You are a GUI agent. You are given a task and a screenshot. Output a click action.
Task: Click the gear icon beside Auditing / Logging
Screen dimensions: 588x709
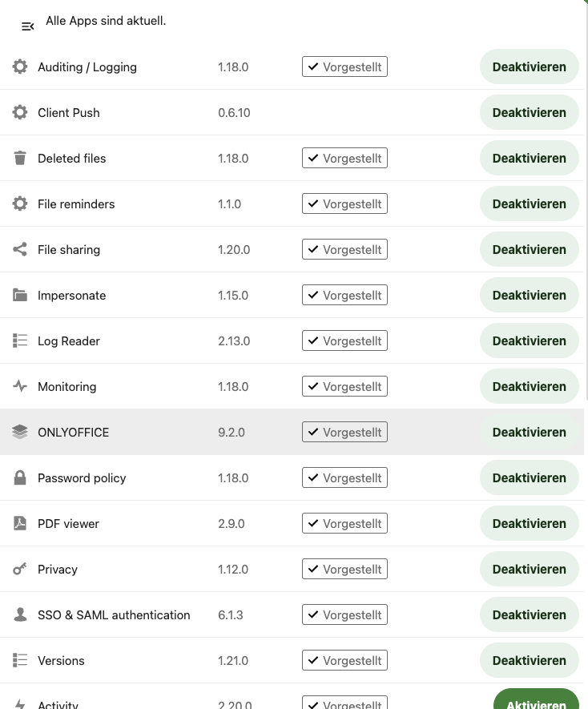pos(20,66)
